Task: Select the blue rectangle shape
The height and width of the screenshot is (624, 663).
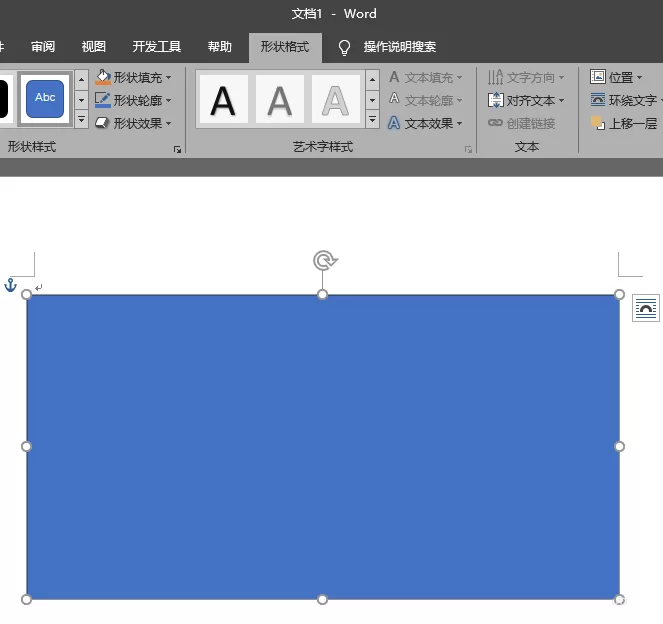Action: (x=323, y=447)
